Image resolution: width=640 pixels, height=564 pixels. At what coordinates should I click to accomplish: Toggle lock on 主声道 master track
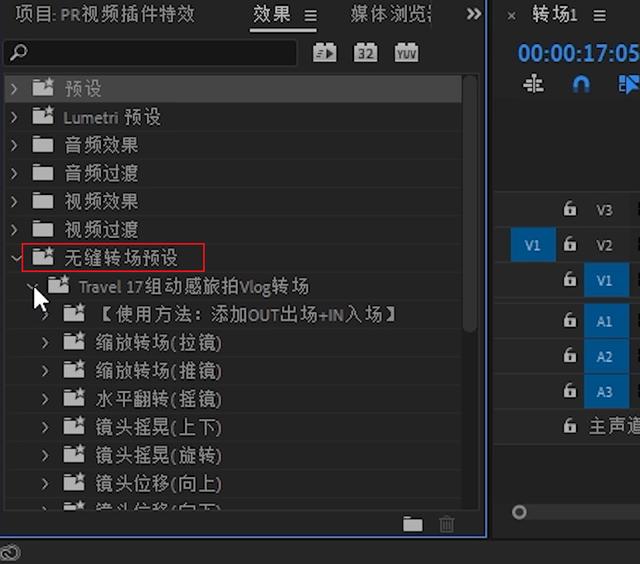click(570, 426)
